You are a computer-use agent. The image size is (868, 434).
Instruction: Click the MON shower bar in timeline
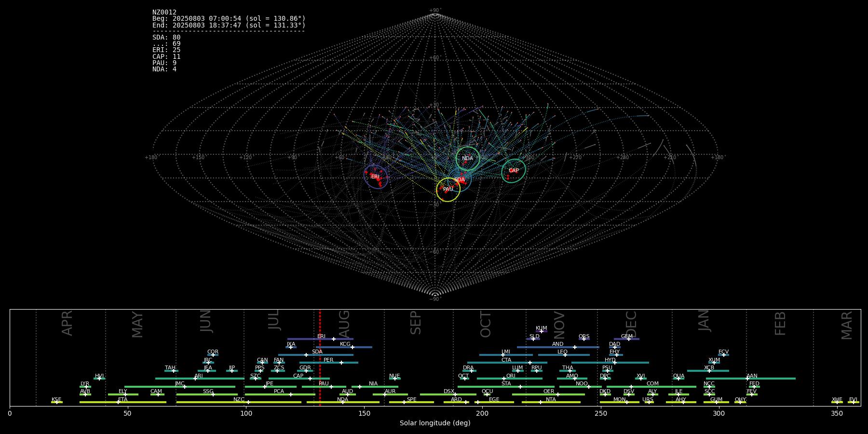pyautogui.click(x=620, y=402)
